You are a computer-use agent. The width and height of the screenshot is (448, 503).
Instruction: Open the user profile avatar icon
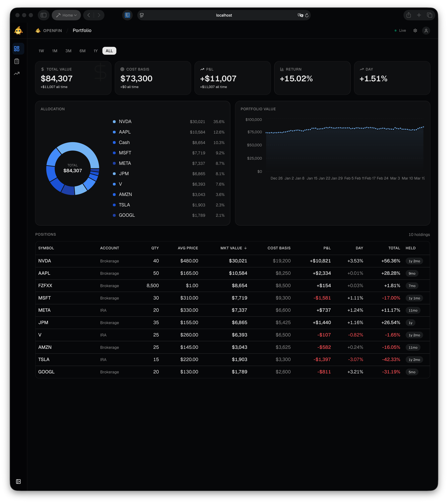tap(426, 31)
